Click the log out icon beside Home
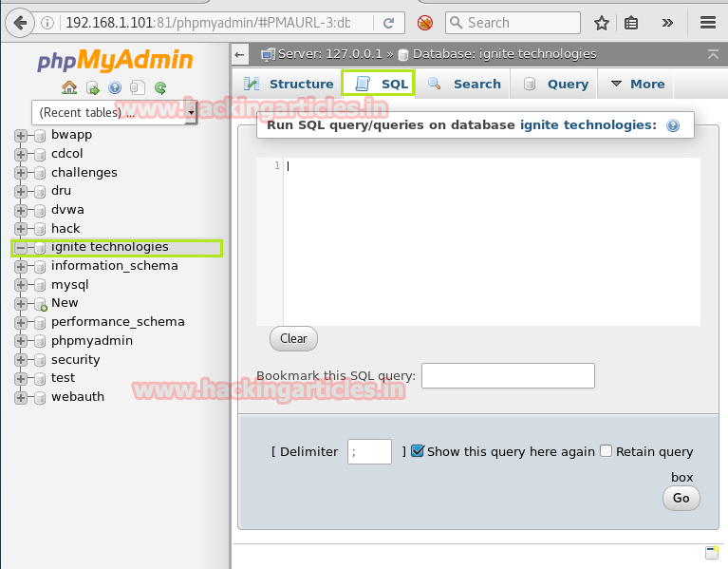728x569 pixels. pos(93,87)
